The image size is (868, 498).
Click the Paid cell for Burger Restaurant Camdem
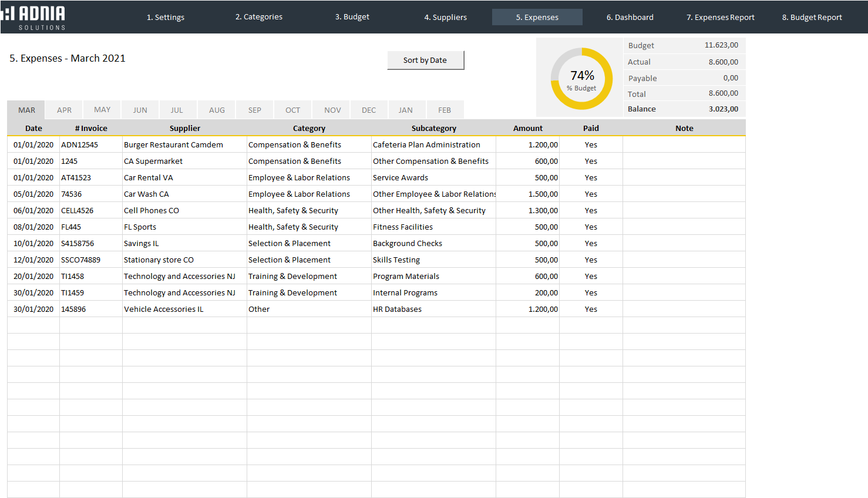[591, 145]
